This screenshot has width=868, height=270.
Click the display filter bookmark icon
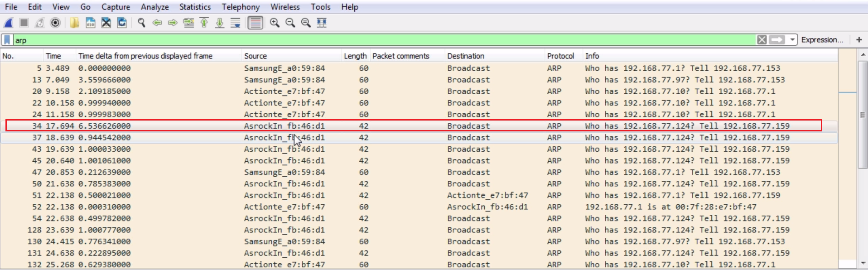[7, 40]
